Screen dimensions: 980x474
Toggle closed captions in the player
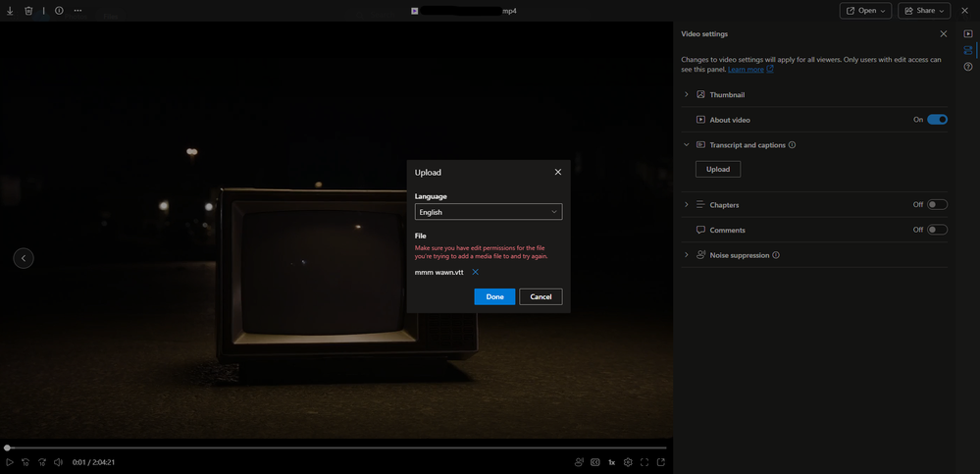595,462
